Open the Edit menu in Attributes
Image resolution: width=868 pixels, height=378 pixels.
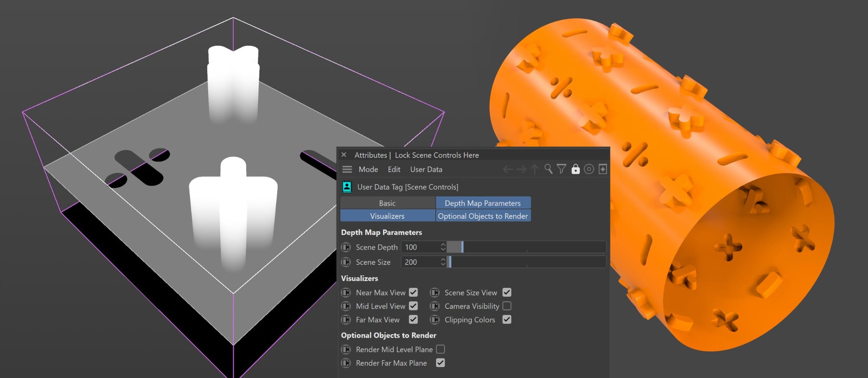tap(394, 169)
